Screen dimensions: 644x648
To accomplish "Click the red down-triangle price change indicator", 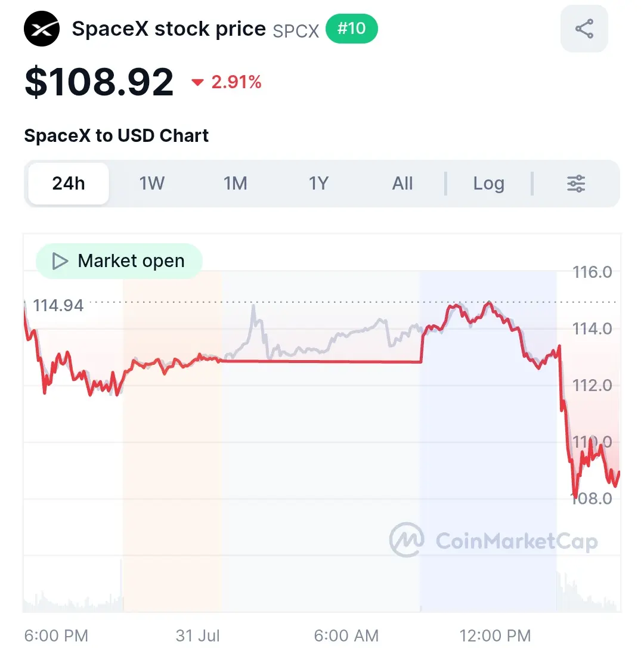I will (197, 82).
